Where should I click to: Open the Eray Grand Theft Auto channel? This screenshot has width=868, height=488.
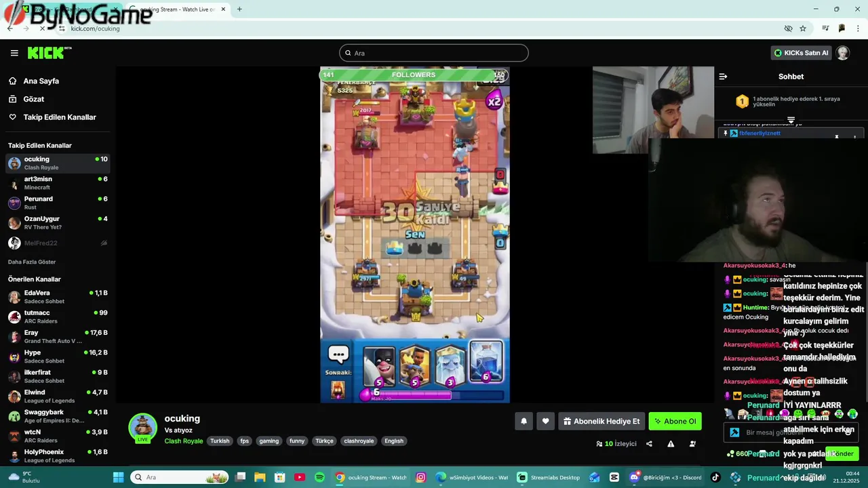pos(57,337)
